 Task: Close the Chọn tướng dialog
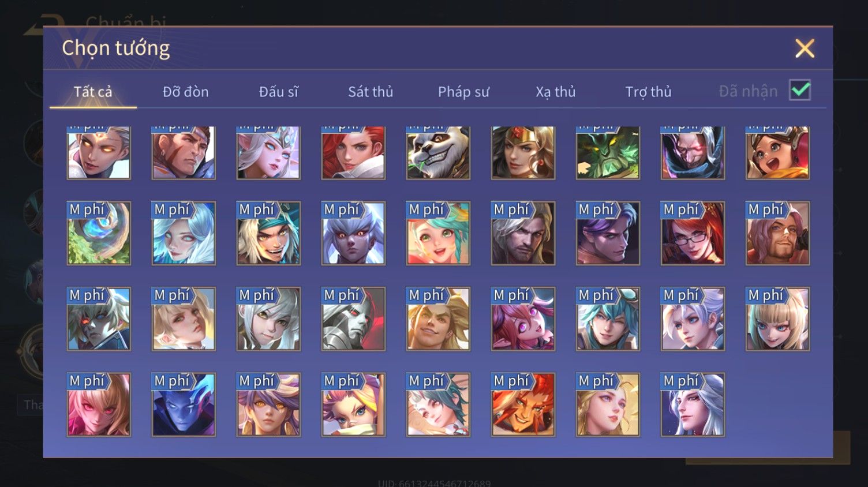click(x=805, y=48)
